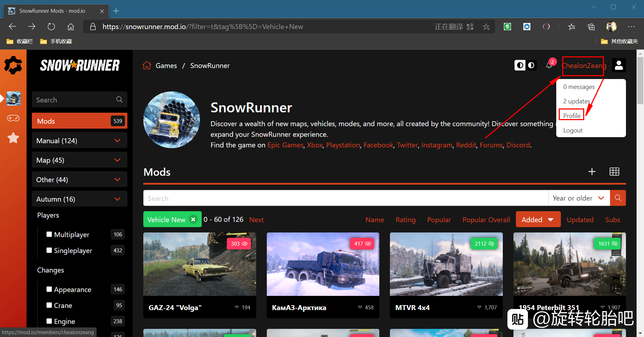
Task: Click the sidebar search magnifier icon
Action: pos(119,100)
